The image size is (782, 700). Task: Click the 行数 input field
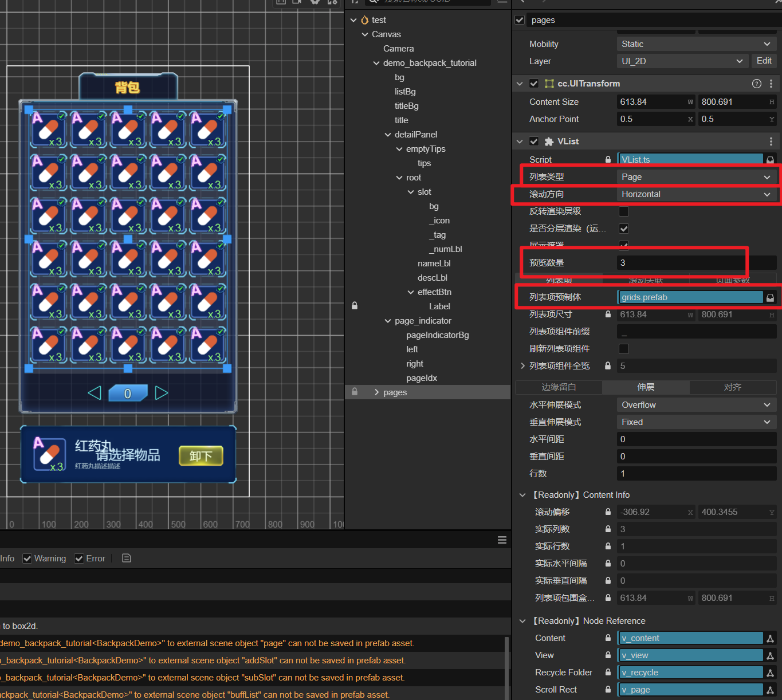pyautogui.click(x=697, y=474)
